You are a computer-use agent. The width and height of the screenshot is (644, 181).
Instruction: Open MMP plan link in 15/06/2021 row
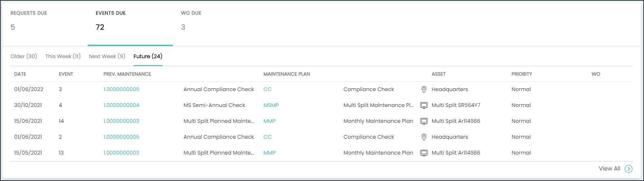[269, 121]
